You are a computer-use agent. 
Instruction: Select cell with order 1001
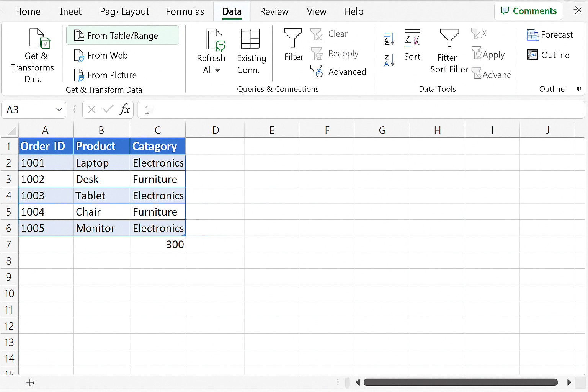pos(46,163)
